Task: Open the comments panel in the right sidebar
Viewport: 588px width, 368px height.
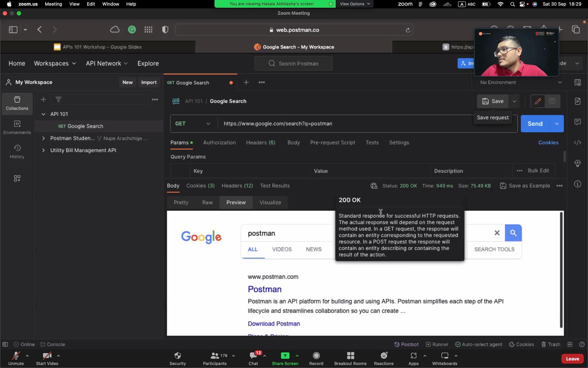Action: (x=578, y=122)
